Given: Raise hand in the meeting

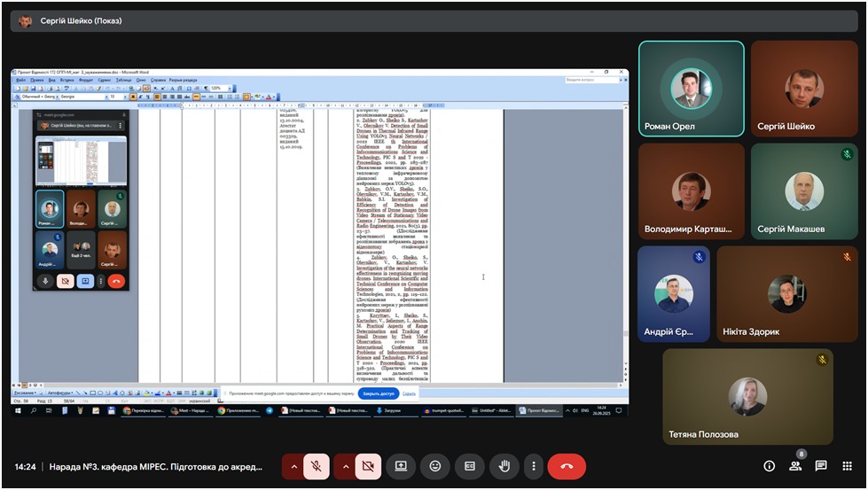Looking at the screenshot, I should tap(504, 466).
